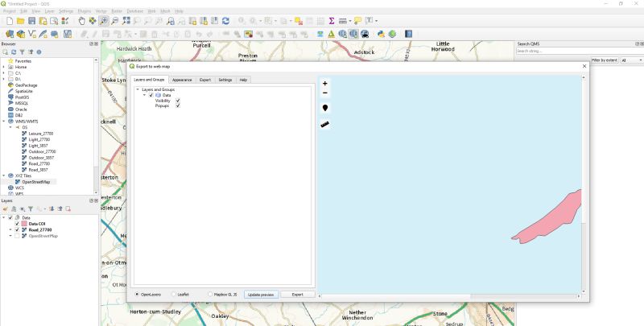The height and width of the screenshot is (326, 644).
Task: Select the OpenStreetMap tile entry in the Browser
Action: tap(35, 182)
